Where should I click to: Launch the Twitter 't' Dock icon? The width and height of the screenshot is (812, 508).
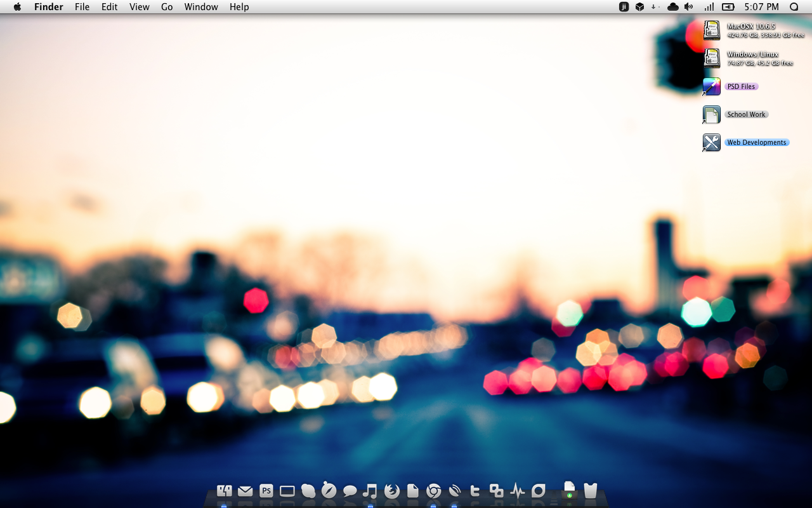(475, 491)
